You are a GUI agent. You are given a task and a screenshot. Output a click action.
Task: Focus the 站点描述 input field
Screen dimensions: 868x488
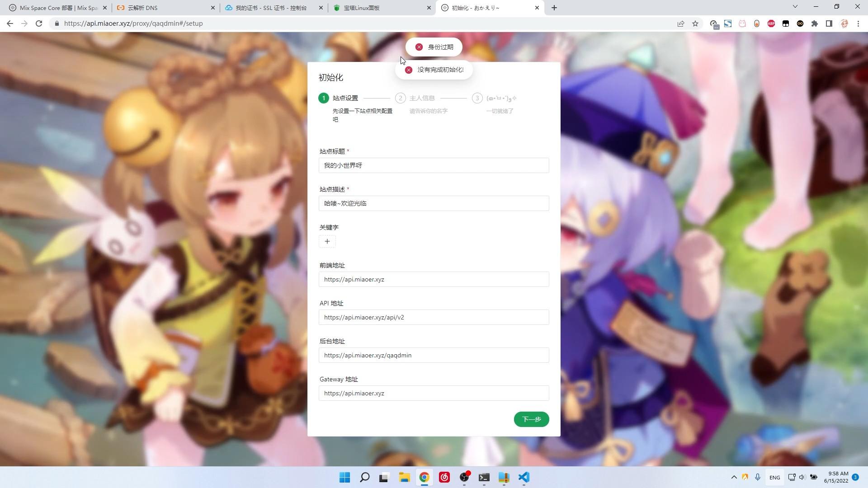pyautogui.click(x=434, y=203)
